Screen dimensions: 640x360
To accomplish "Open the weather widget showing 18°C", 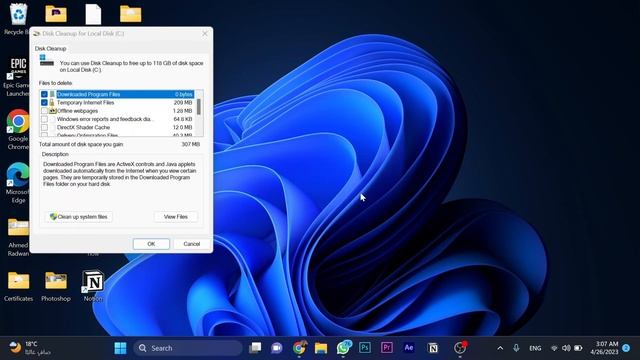I will tap(29, 348).
